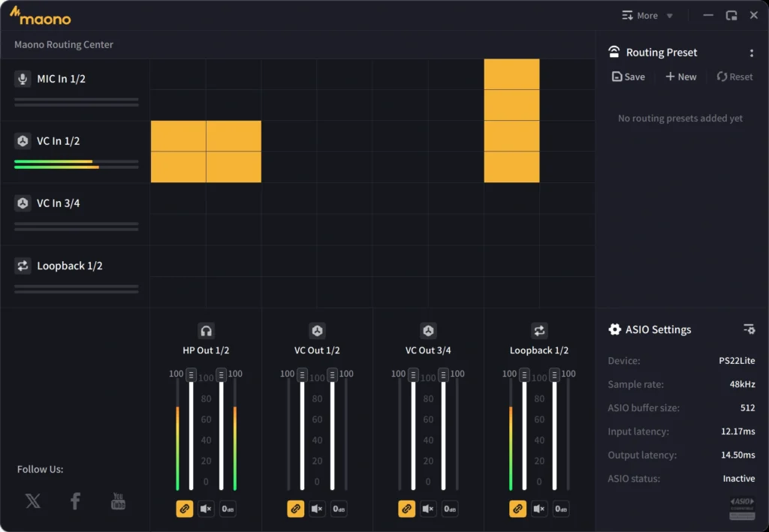Viewport: 769px width, 532px height.
Task: Save the current routing preset
Action: point(629,77)
